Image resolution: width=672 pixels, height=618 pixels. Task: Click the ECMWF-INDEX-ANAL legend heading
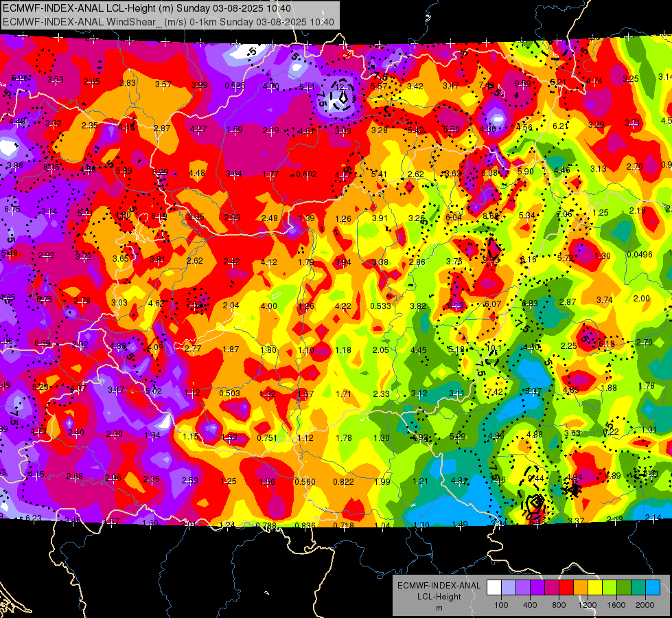[439, 586]
